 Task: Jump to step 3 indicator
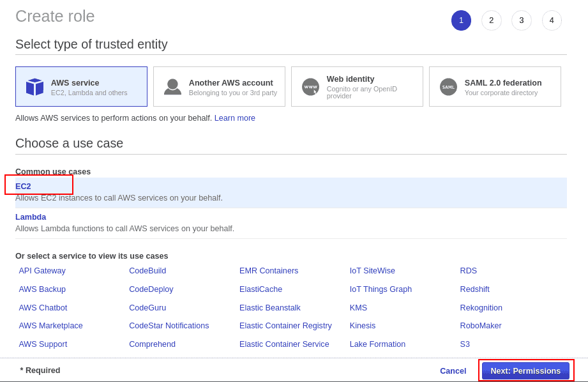point(522,20)
